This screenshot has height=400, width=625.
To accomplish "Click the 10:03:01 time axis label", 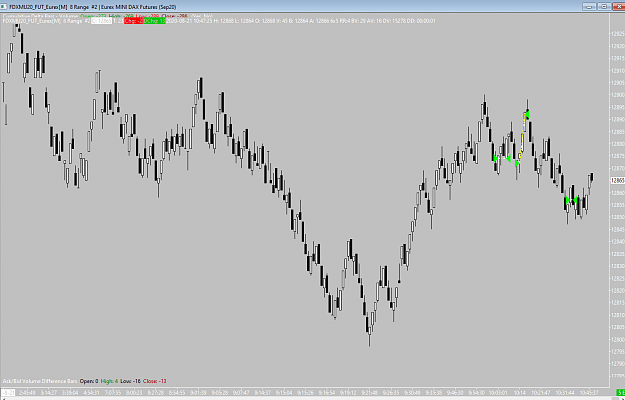I will pyautogui.click(x=498, y=392).
